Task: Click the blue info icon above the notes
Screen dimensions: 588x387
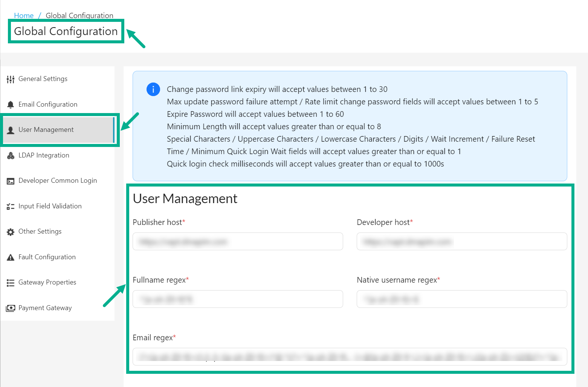Action: [x=153, y=89]
